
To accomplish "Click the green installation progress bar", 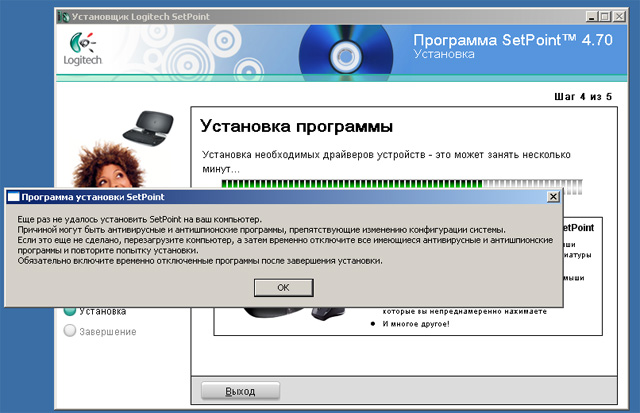I will (x=402, y=184).
